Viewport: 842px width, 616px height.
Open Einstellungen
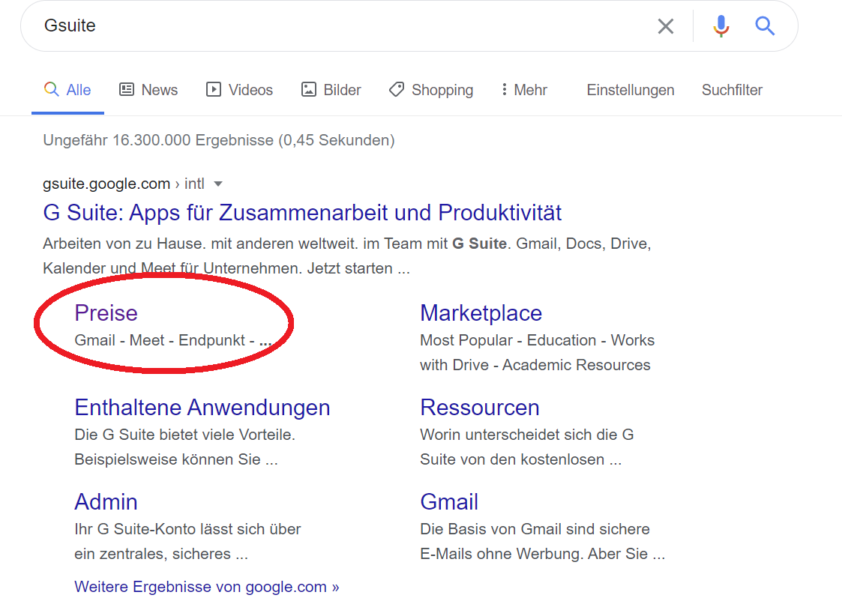tap(631, 90)
